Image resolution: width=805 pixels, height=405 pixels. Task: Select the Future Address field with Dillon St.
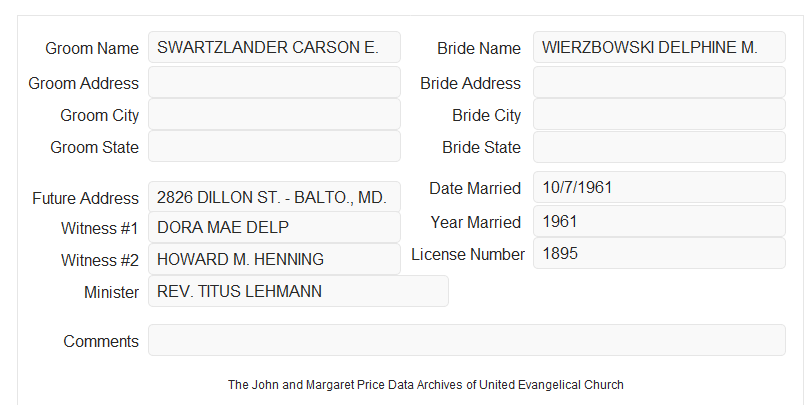274,197
